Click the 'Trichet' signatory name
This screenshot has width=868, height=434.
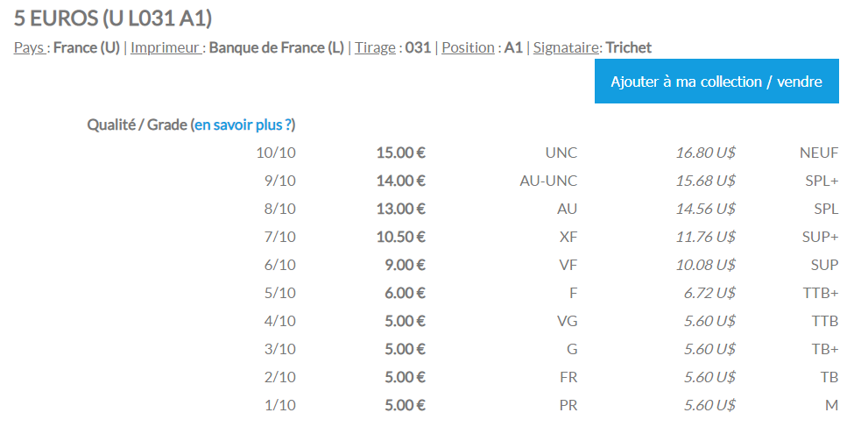[629, 47]
